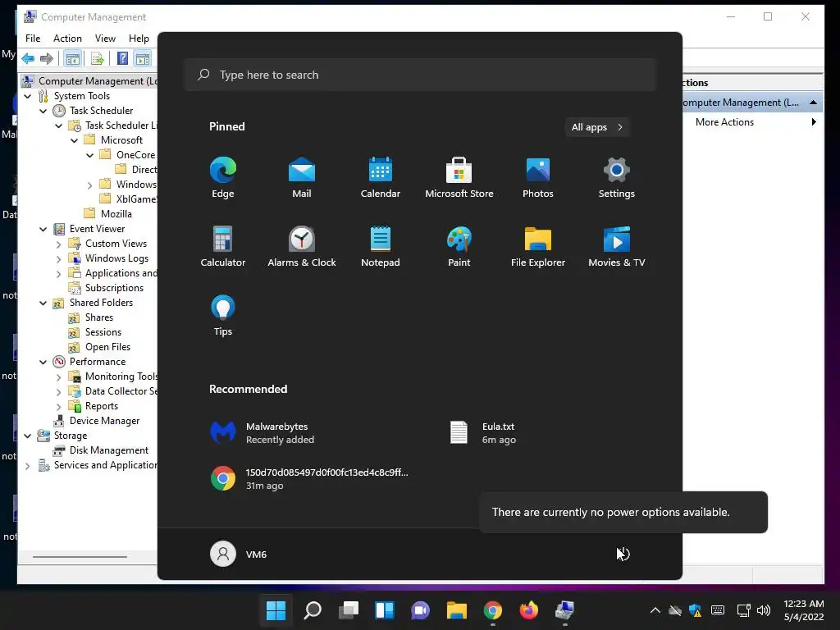Open the Tips app
Screen dimensions: 840x630
pos(223,316)
